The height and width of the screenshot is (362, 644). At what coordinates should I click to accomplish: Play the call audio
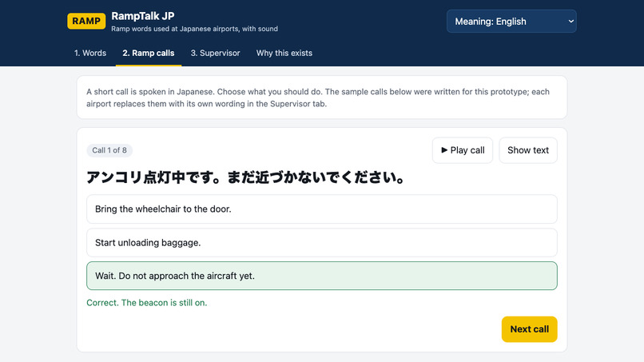[463, 150]
